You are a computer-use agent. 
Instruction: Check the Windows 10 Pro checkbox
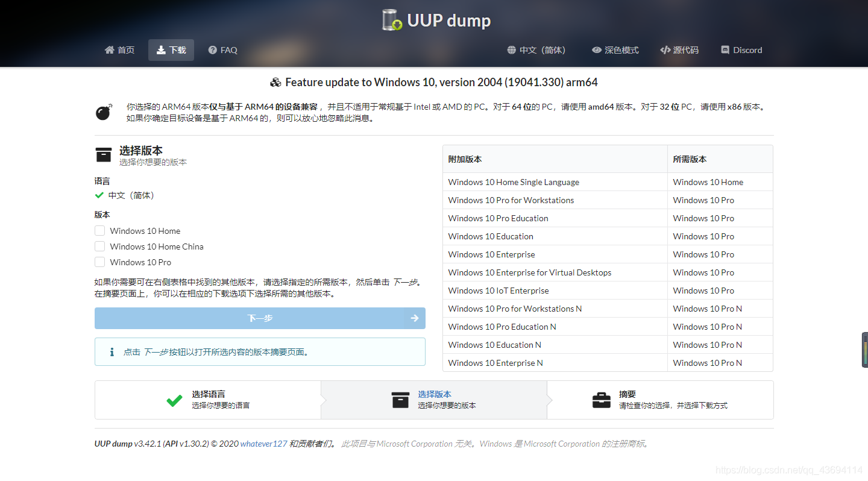point(99,262)
